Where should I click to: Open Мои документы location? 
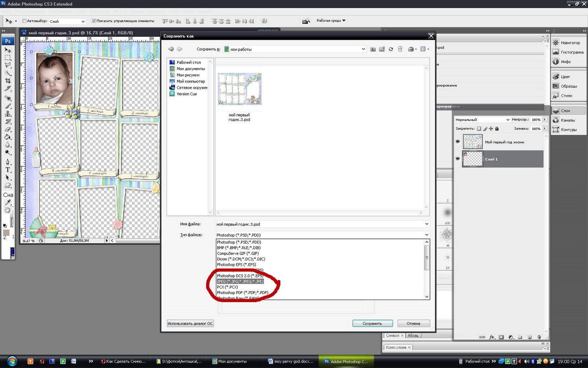tap(187, 69)
